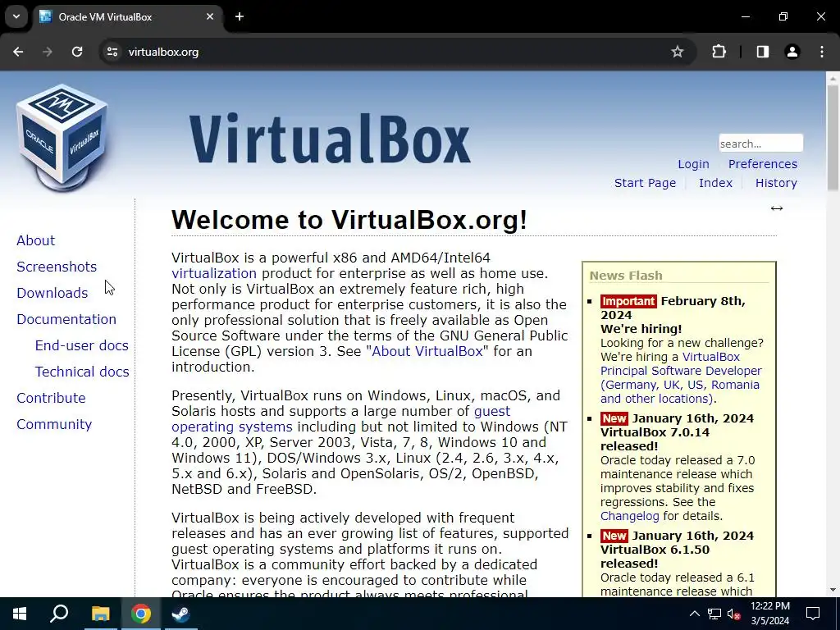Open the History page
The height and width of the screenshot is (630, 840).
[776, 183]
